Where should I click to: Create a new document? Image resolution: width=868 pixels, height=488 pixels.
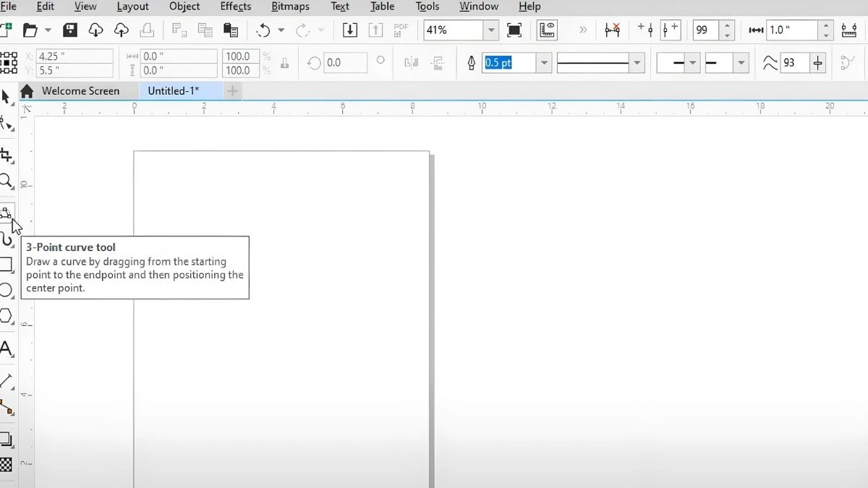point(5,30)
